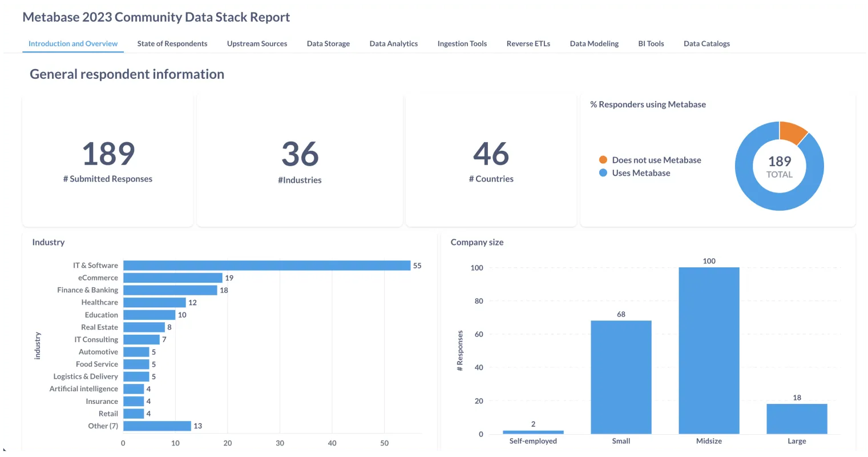Screen dimensions: 868x457
Task: Select the Data Storage tab
Action: pyautogui.click(x=328, y=43)
